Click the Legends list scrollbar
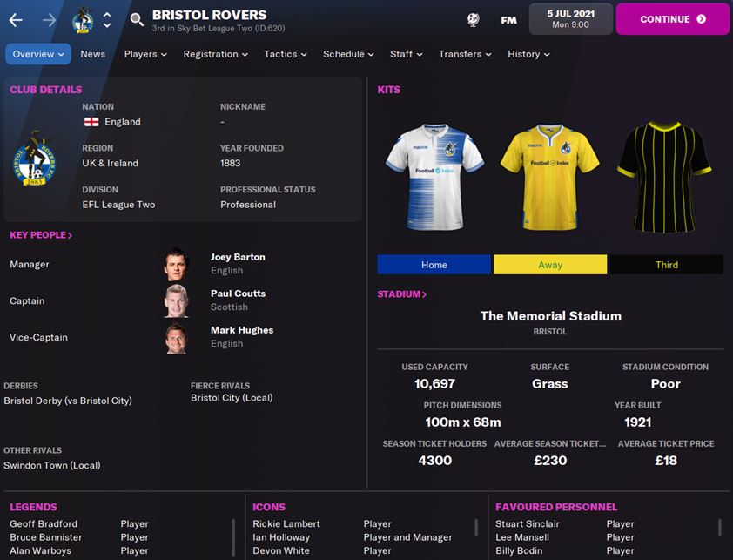Screen dimensions: 733x560 point(232,537)
